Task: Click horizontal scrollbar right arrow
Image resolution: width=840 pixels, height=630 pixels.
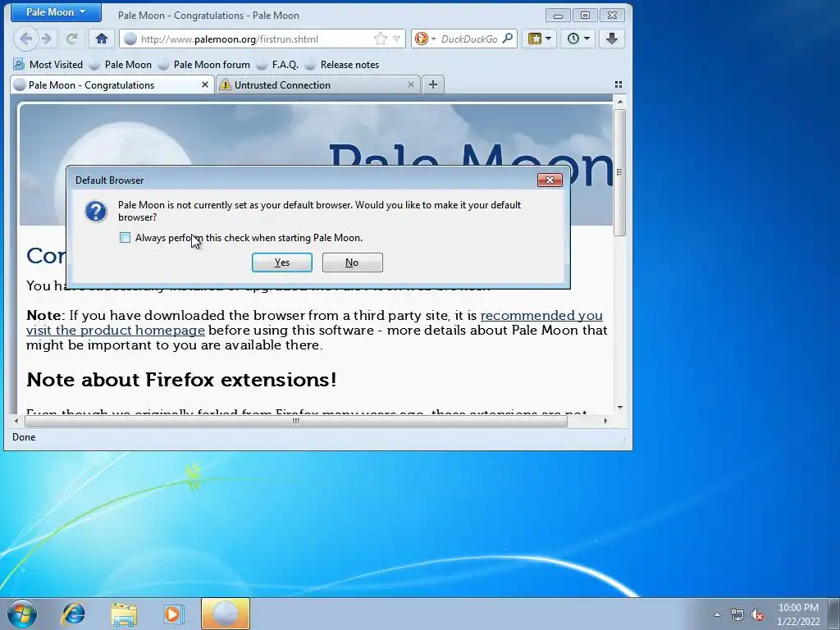Action: [x=605, y=421]
